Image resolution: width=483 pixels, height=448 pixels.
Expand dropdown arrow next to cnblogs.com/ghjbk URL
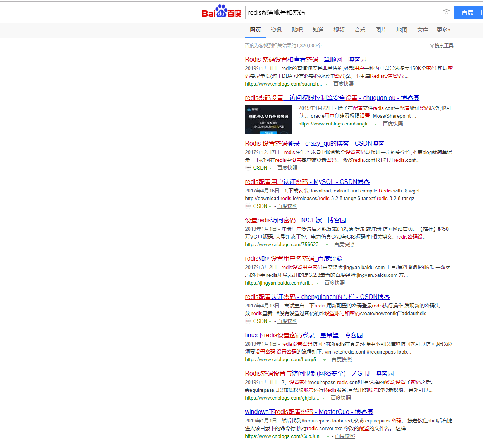click(324, 398)
